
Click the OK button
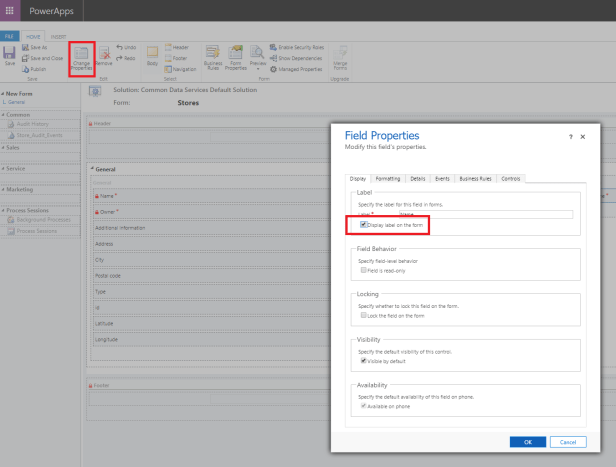(528, 442)
